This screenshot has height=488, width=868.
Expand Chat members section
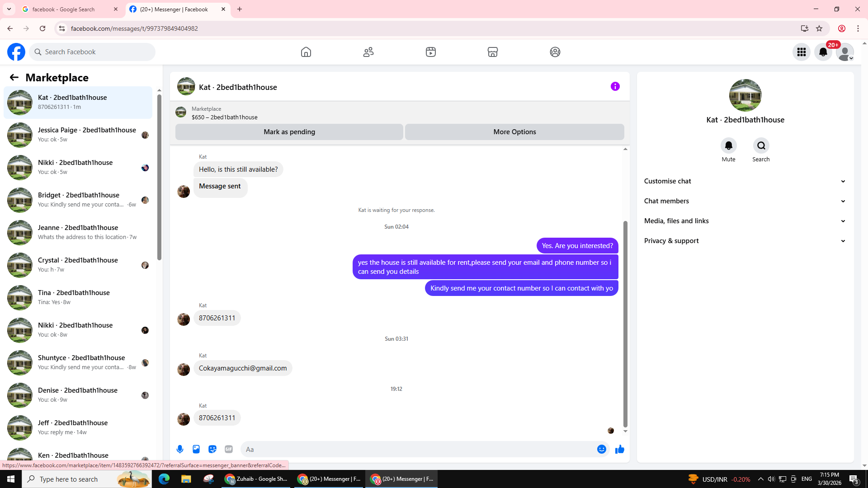click(x=745, y=201)
